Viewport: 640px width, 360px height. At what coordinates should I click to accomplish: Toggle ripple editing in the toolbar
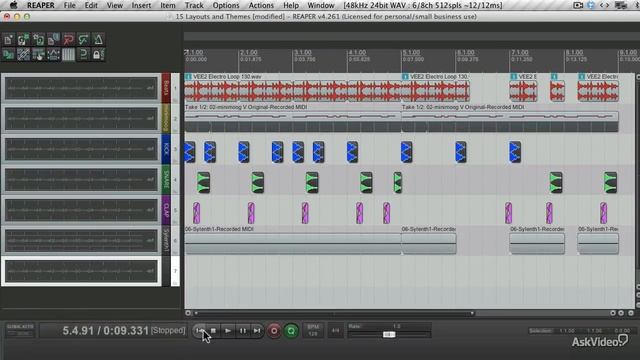[x=38, y=54]
